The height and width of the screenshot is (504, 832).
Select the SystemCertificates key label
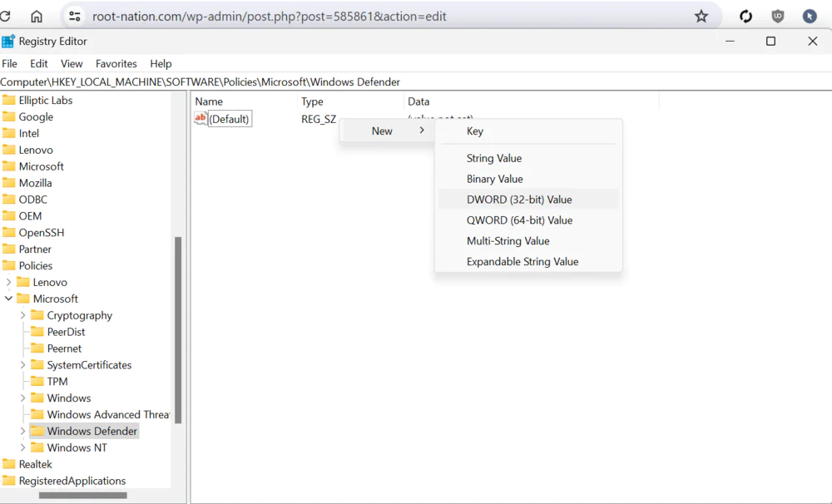tap(89, 364)
